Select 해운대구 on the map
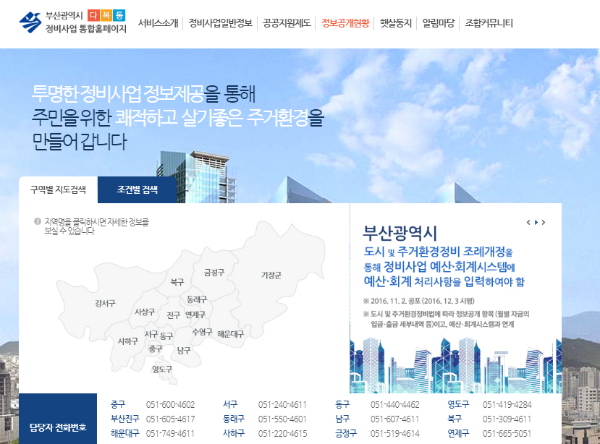 (x=230, y=334)
